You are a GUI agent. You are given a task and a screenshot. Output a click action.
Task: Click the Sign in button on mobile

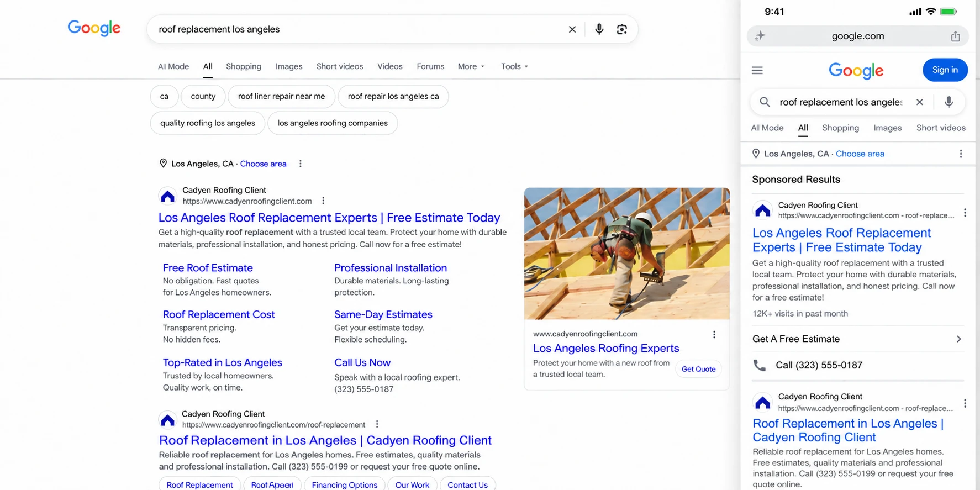pos(945,70)
